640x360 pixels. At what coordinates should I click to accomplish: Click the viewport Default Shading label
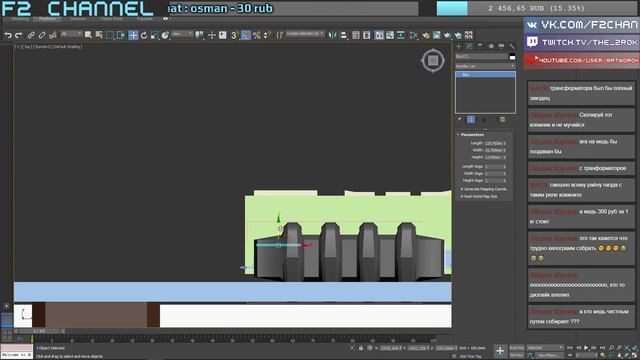[x=69, y=47]
